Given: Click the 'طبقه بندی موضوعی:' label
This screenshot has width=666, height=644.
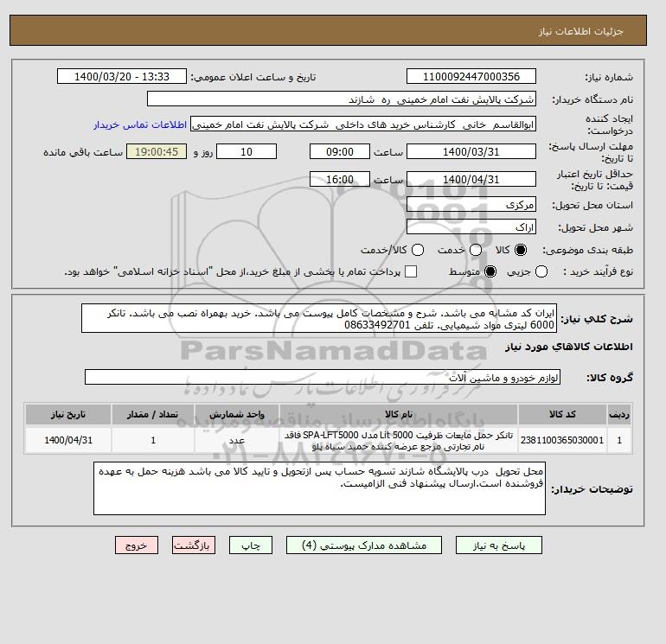Looking at the screenshot, I should point(588,250).
